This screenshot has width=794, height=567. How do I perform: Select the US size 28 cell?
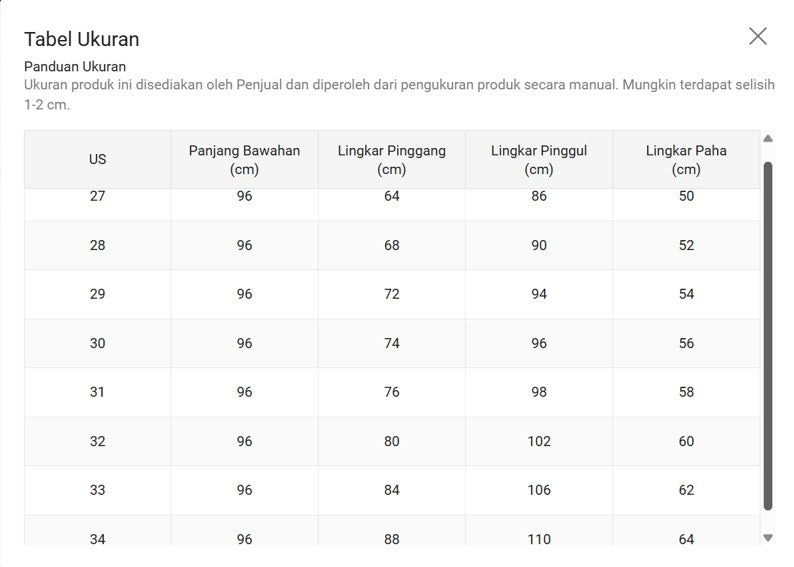pos(97,245)
